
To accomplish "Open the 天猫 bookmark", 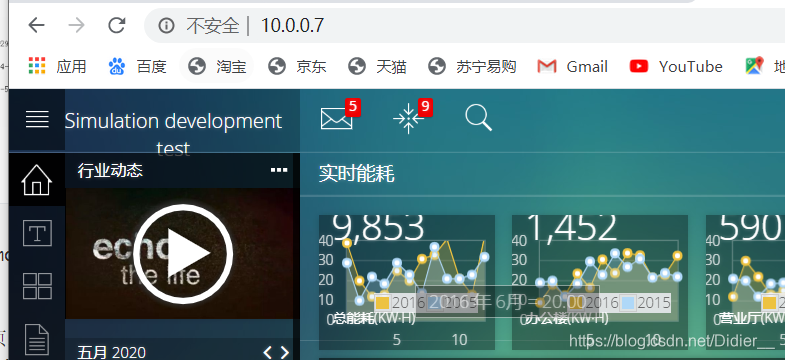I will [376, 66].
